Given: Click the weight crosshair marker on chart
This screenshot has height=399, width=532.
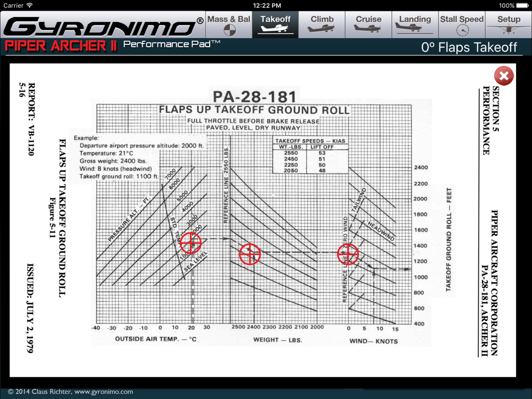Looking at the screenshot, I should coord(250,254).
